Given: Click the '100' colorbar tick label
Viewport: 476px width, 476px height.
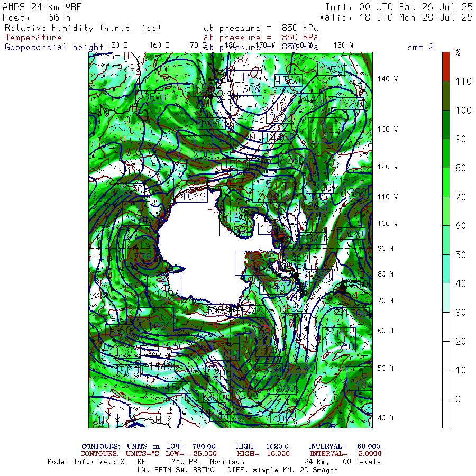Looking at the screenshot, I should [x=463, y=110].
